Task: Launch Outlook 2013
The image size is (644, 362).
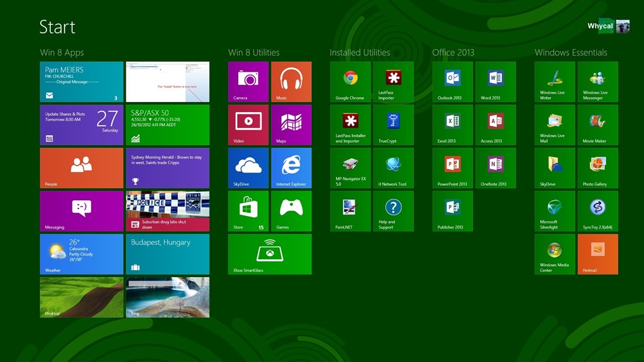Action: pyautogui.click(x=453, y=82)
